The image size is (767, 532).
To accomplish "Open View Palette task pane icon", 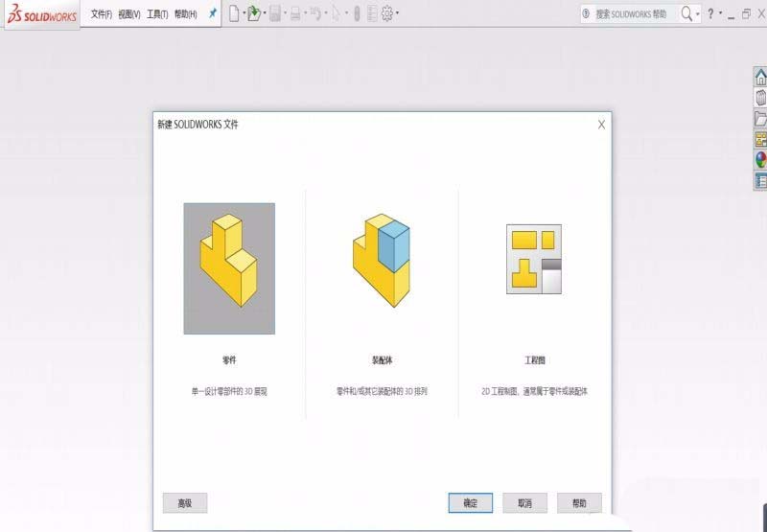I will click(x=760, y=139).
